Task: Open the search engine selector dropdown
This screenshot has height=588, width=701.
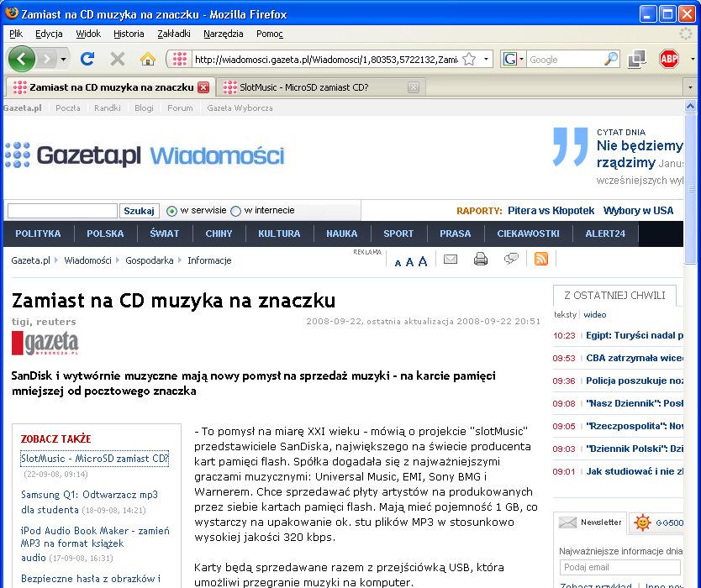Action: point(513,59)
